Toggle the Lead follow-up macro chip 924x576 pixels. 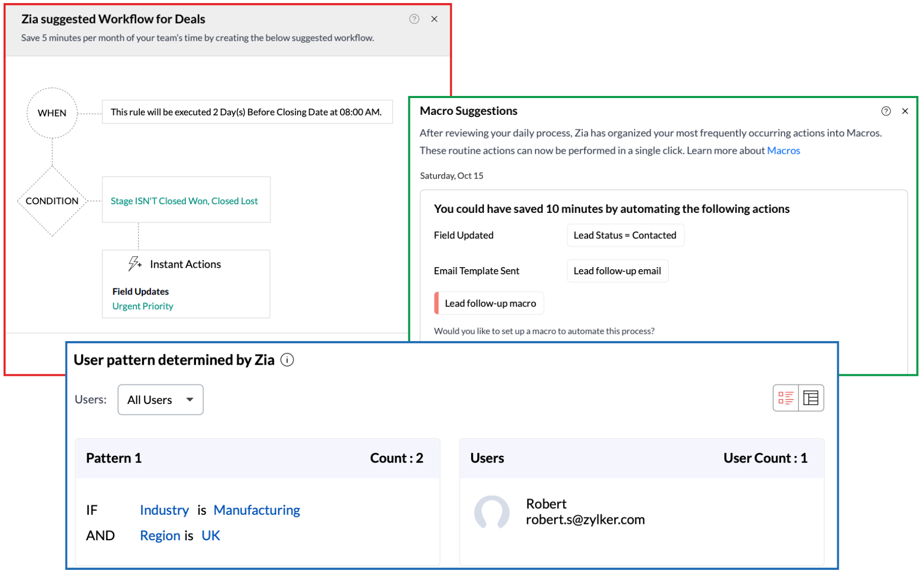click(x=489, y=303)
